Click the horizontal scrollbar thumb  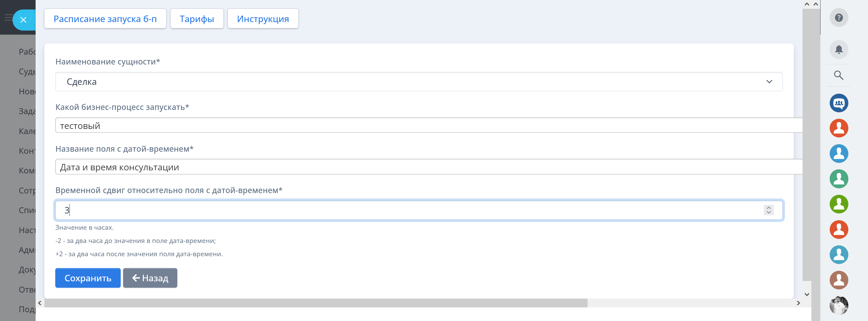pos(315,303)
